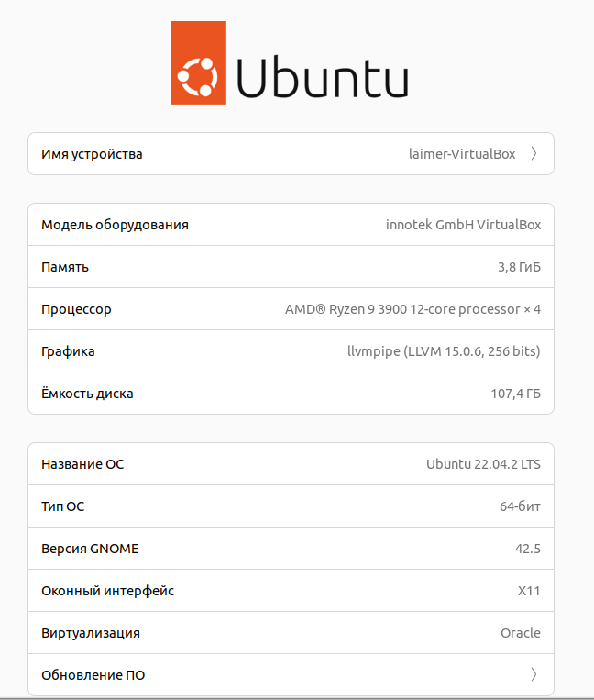594x700 pixels.
Task: Click the 64-бит value
Action: pos(520,506)
